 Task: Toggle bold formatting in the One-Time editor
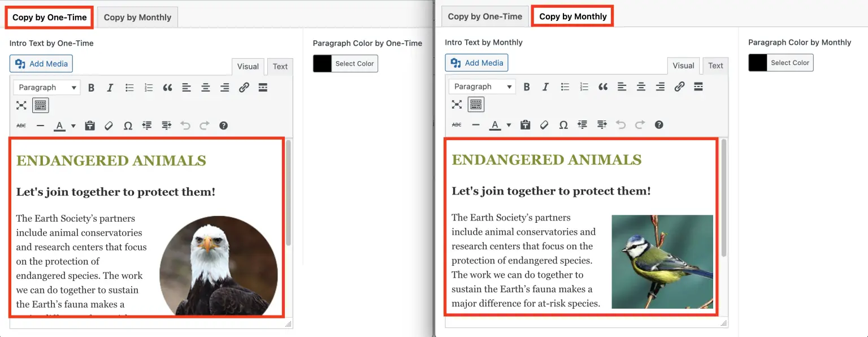point(91,88)
